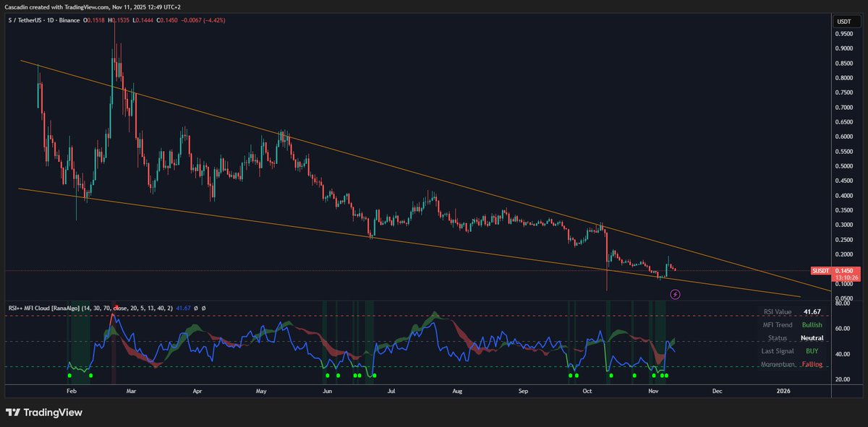Hide the RSI++ MFI Cloud indicator

point(195,309)
